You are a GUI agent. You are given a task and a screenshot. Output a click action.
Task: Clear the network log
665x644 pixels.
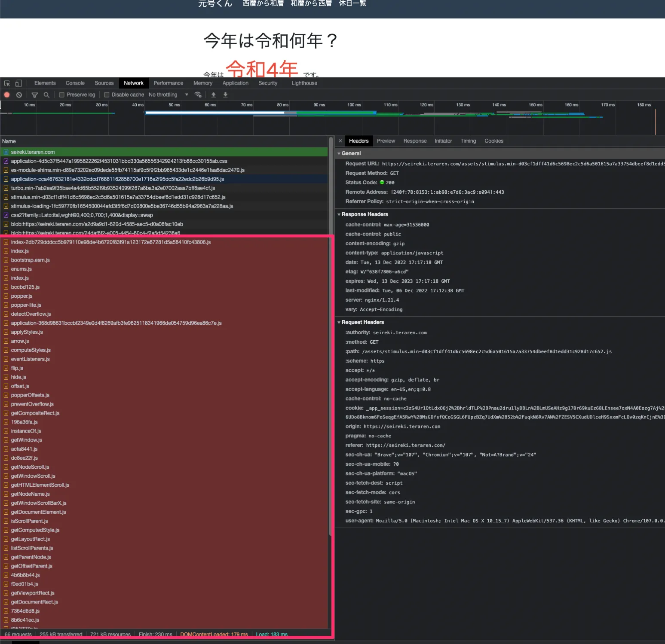pos(19,95)
